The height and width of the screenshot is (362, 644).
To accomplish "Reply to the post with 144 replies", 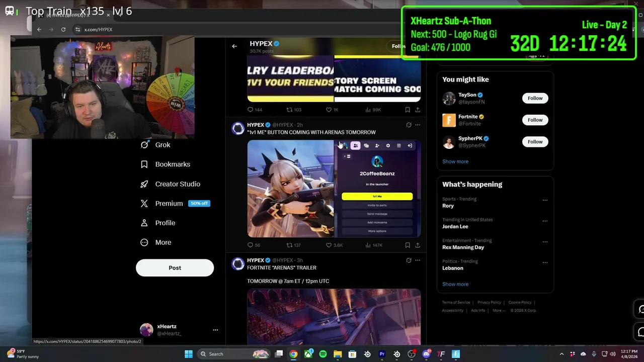I will tap(255, 110).
